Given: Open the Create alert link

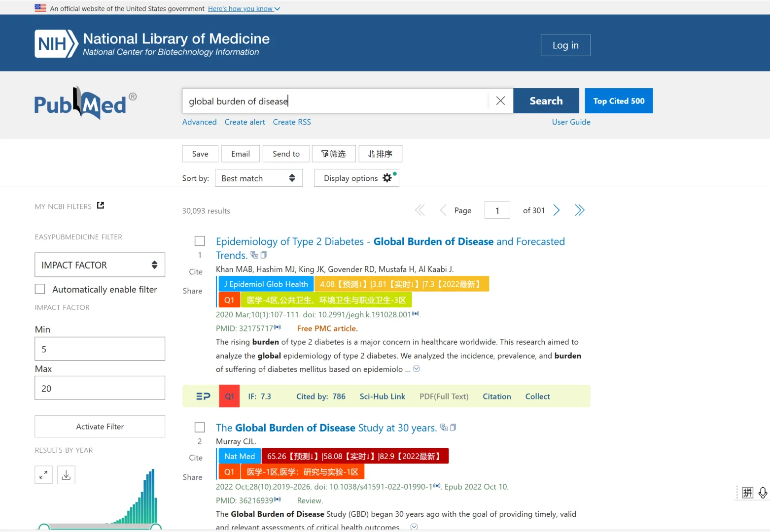Looking at the screenshot, I should click(x=245, y=122).
